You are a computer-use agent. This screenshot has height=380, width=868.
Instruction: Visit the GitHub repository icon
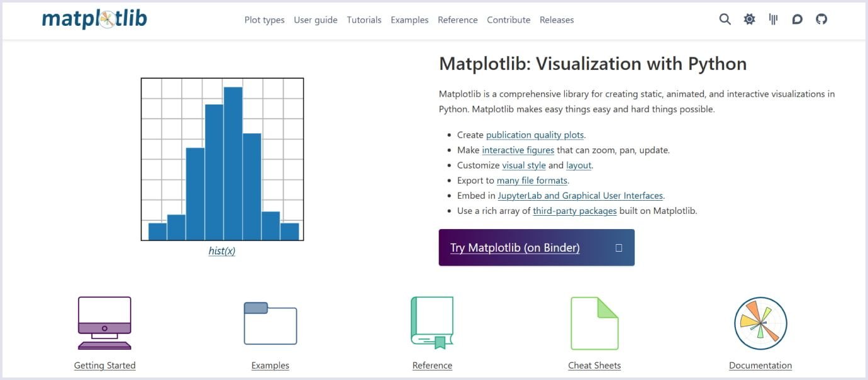(821, 19)
